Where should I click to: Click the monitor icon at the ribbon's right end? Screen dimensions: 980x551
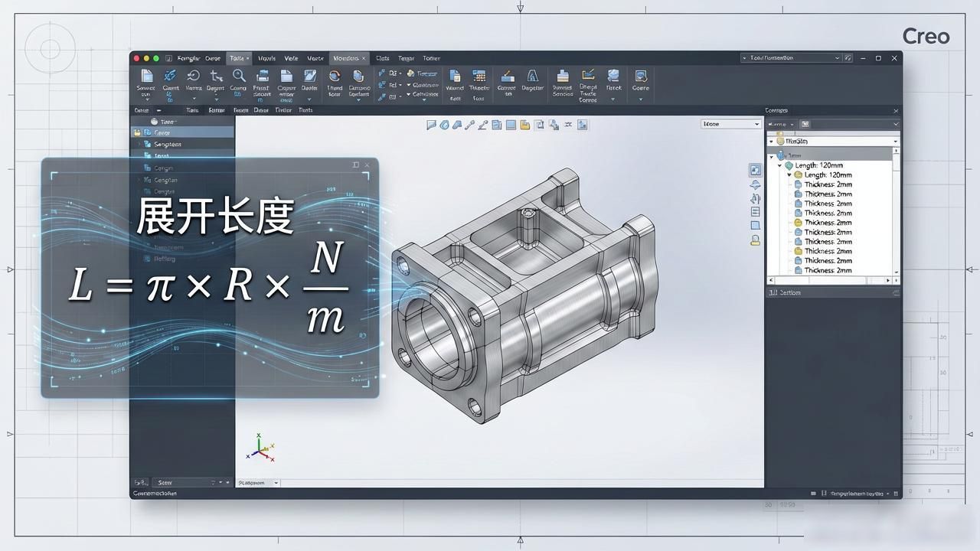click(641, 76)
